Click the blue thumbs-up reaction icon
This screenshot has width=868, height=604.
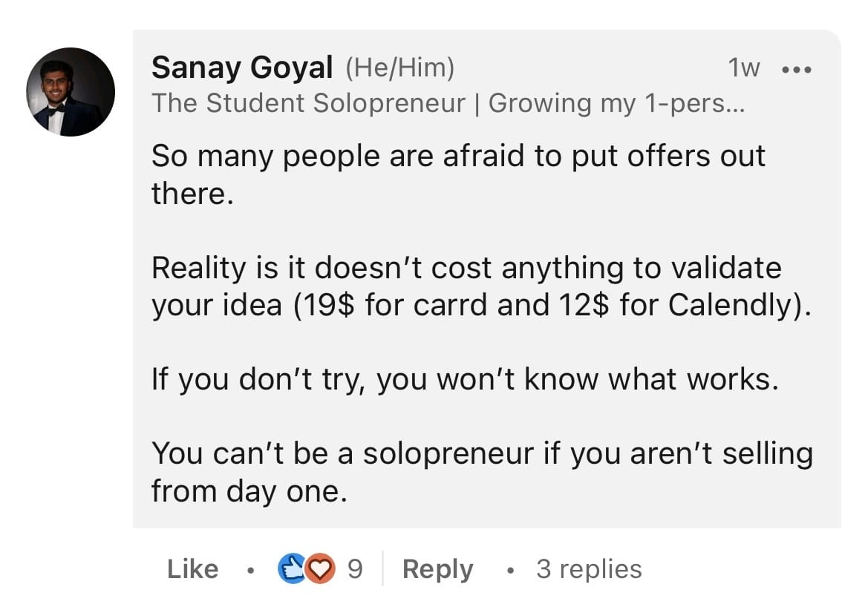pyautogui.click(x=291, y=568)
